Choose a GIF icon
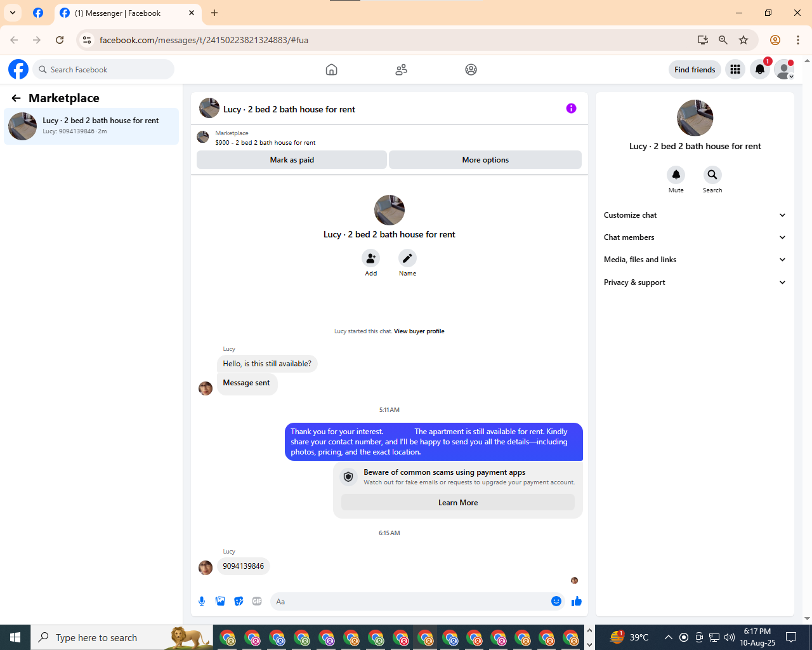Screen dimensions: 812x650 257,601
